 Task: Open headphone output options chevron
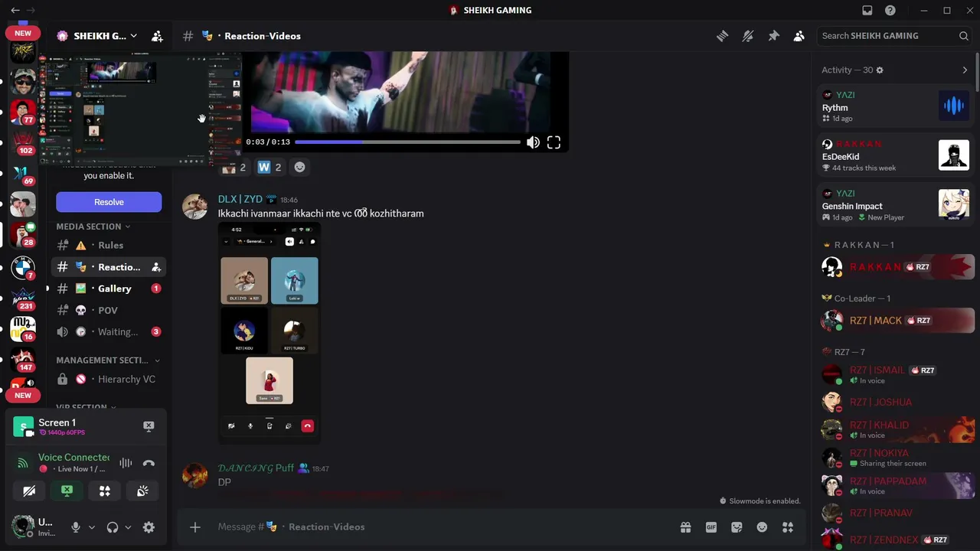[x=128, y=527]
